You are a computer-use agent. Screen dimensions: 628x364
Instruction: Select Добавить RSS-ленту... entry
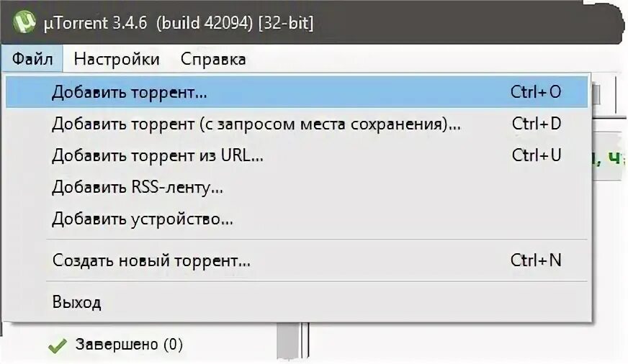(x=297, y=187)
